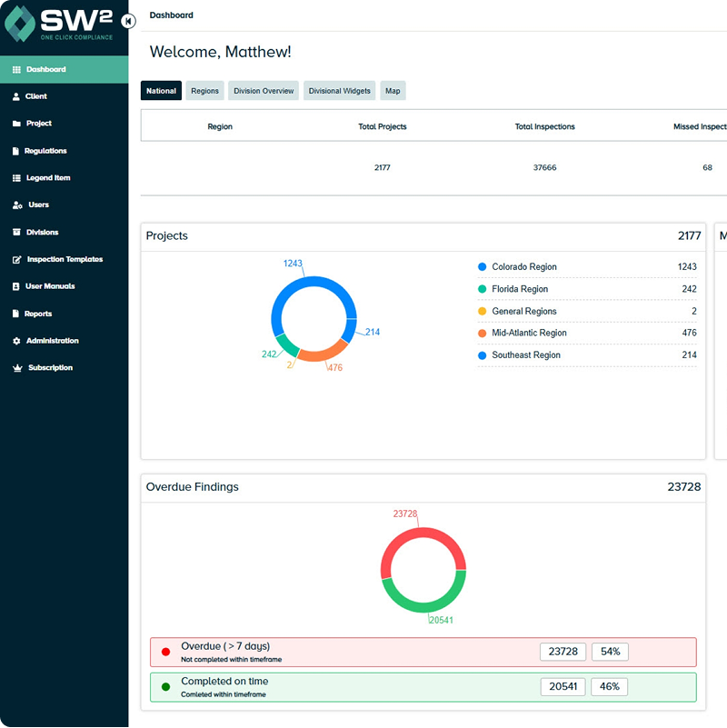Select the Divisional Widgets tab
This screenshot has width=727, height=728.
339,91
